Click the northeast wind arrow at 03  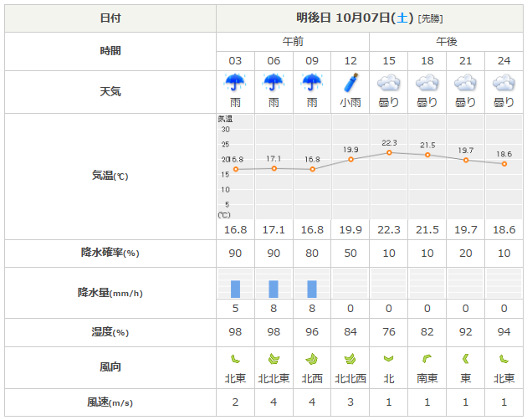(236, 359)
